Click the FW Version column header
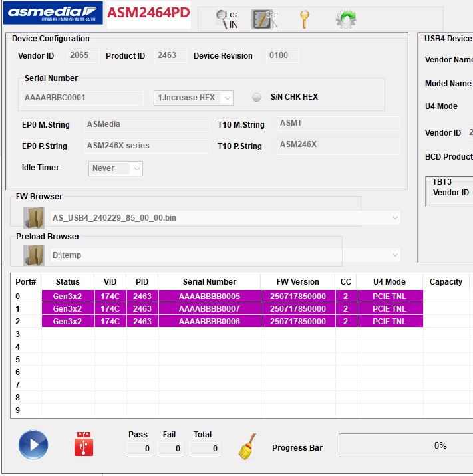This screenshot has width=473, height=476. (x=298, y=282)
